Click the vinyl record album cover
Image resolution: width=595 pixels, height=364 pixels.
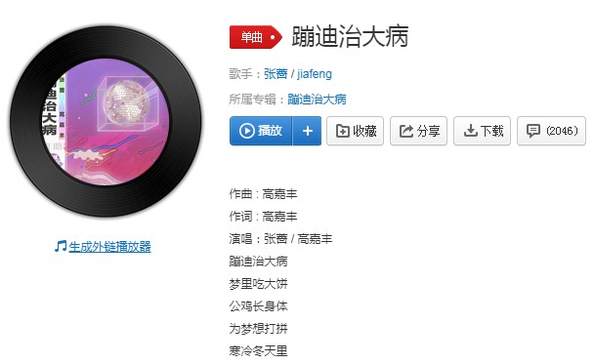106,121
